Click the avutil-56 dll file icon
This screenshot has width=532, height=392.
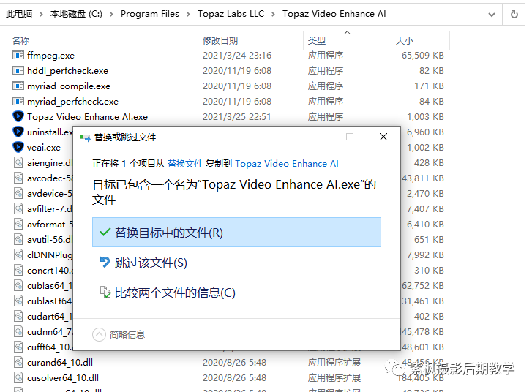[x=18, y=239]
